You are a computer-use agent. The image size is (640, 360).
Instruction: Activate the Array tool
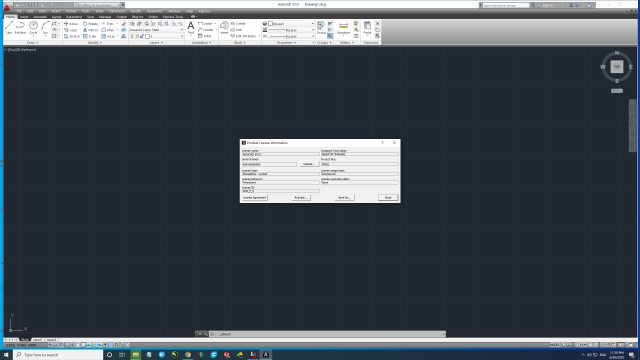pyautogui.click(x=108, y=36)
